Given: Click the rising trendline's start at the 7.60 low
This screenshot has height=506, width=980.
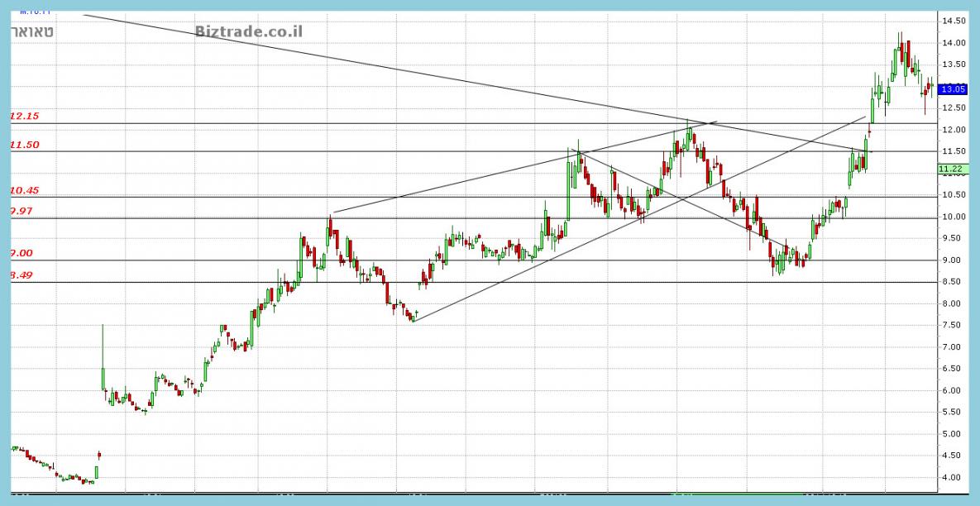Looking at the screenshot, I should point(413,320).
